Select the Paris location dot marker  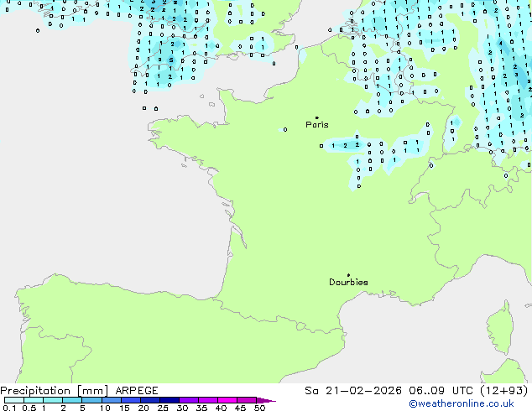[x=317, y=117]
